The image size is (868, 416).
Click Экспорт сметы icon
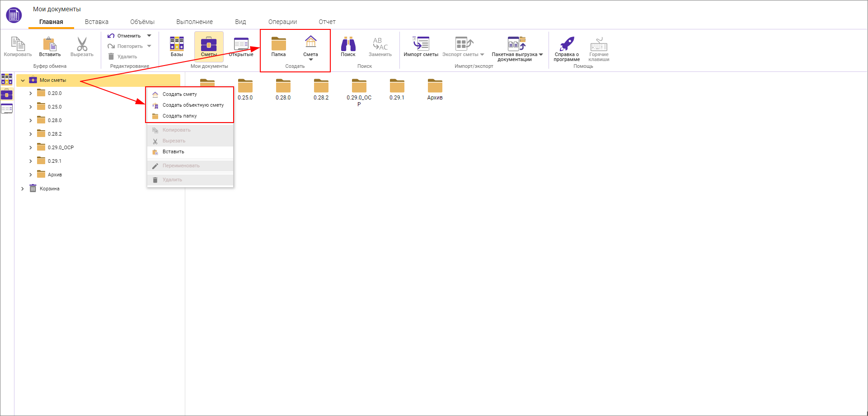point(464,44)
